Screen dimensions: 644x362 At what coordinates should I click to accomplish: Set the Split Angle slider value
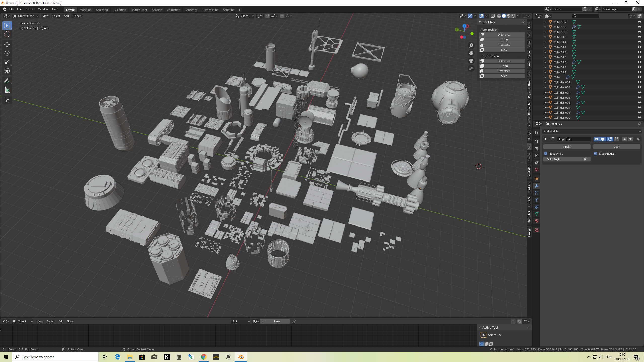tap(567, 159)
